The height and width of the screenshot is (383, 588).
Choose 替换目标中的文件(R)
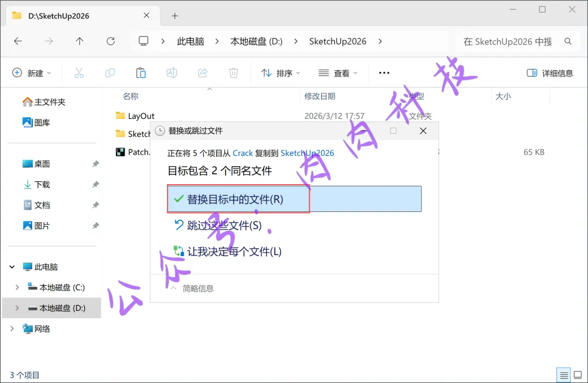point(295,199)
